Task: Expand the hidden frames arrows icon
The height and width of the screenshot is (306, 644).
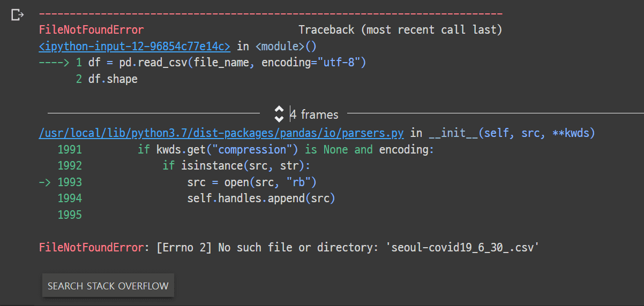Action: pos(279,113)
